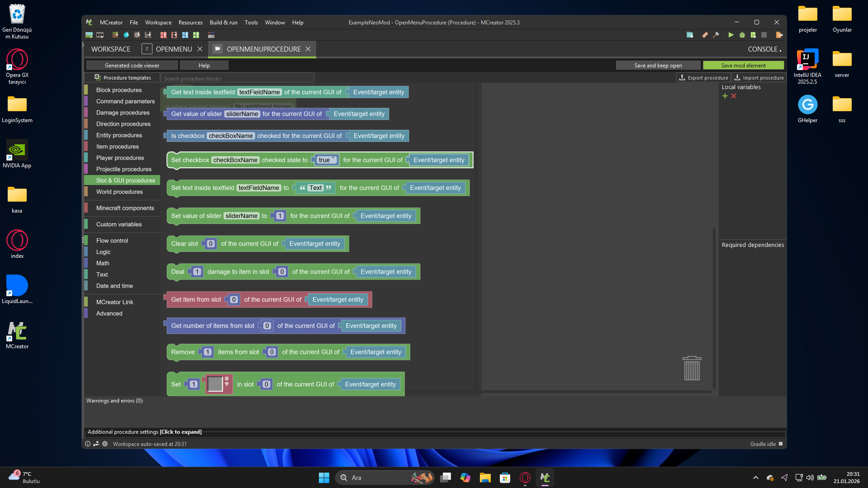Click the info icon in status bar

(88, 444)
